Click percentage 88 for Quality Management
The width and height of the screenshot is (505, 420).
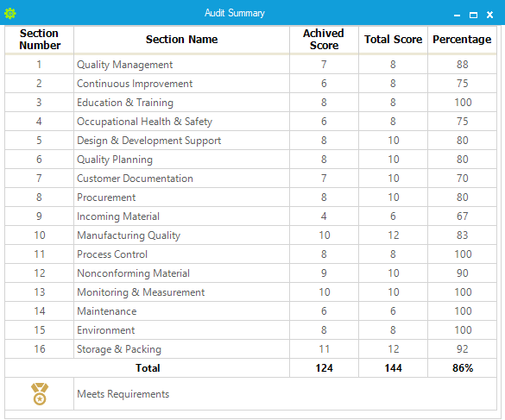(x=462, y=65)
